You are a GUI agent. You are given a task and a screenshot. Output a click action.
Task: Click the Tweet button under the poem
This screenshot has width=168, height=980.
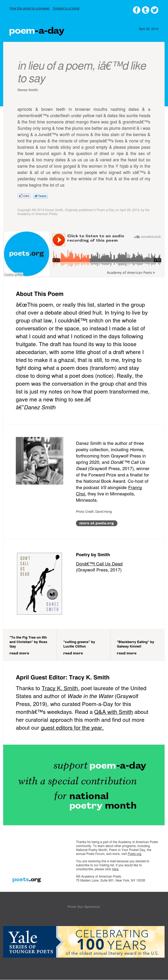[x=40, y=196]
